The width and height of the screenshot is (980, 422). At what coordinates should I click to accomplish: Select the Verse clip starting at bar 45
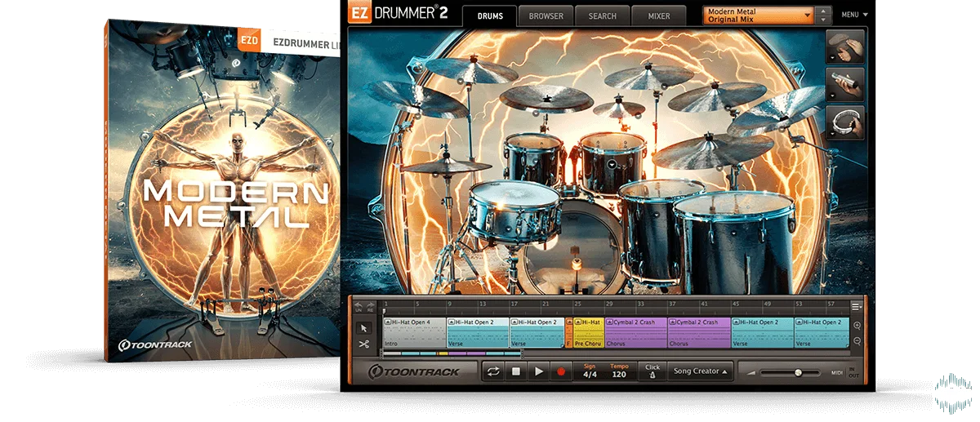click(x=763, y=333)
